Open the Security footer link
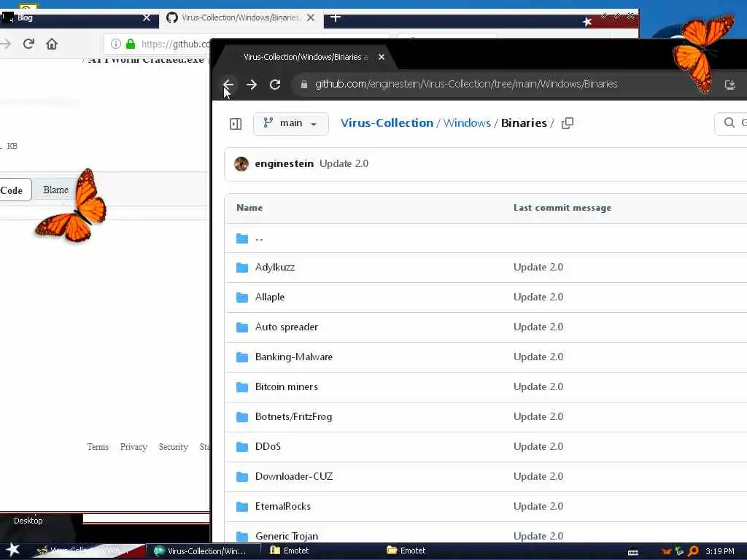The width and height of the screenshot is (747, 560). [174, 447]
